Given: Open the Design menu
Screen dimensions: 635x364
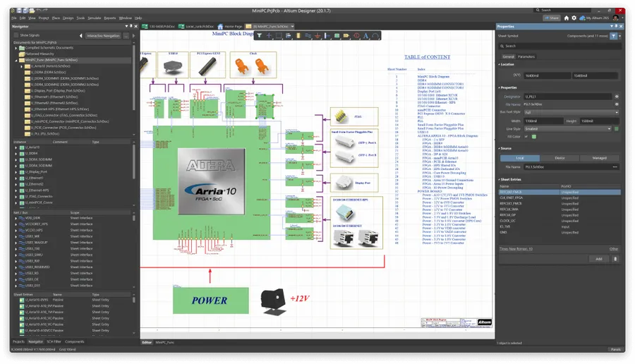Looking at the screenshot, I should (68, 18).
